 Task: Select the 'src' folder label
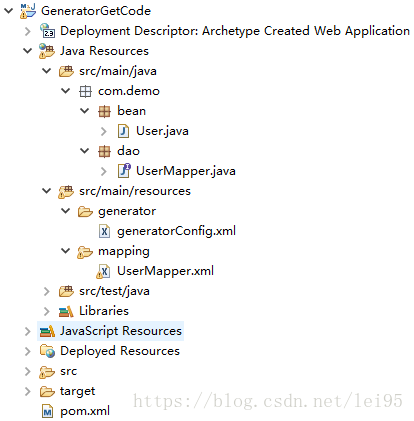click(x=69, y=371)
